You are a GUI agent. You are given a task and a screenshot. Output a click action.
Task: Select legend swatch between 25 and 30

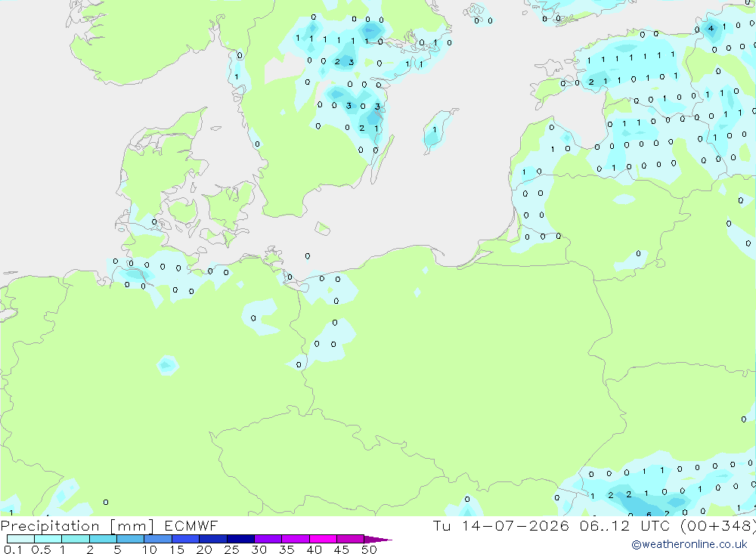(x=240, y=539)
